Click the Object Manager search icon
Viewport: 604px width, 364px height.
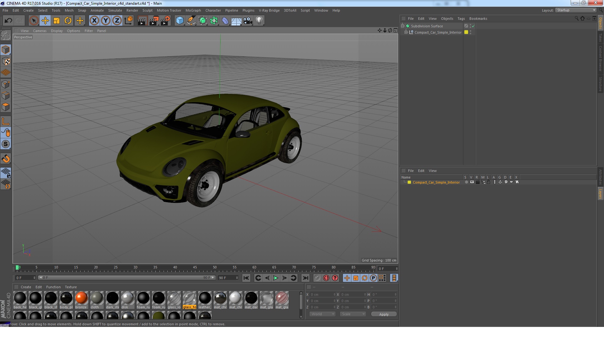click(x=576, y=19)
